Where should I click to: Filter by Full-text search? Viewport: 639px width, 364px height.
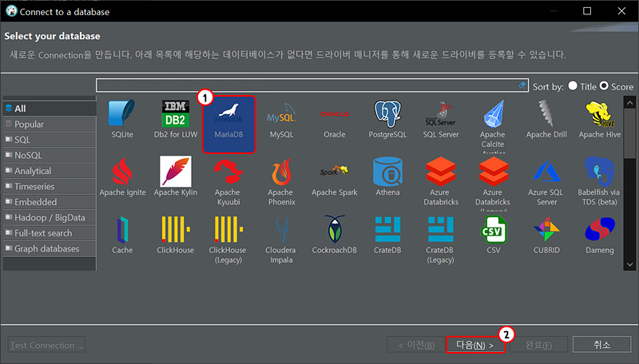[x=50, y=233]
